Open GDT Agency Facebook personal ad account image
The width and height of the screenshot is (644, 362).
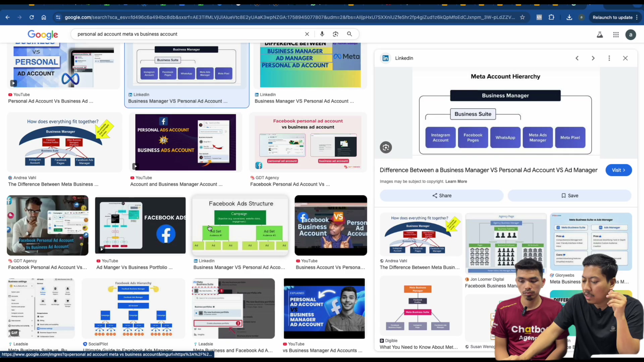[308, 142]
